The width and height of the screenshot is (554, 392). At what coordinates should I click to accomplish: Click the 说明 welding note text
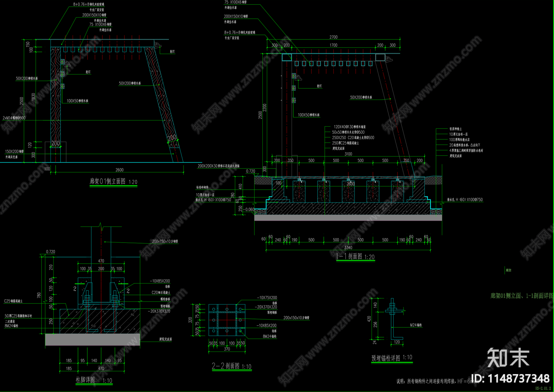tap(437, 381)
